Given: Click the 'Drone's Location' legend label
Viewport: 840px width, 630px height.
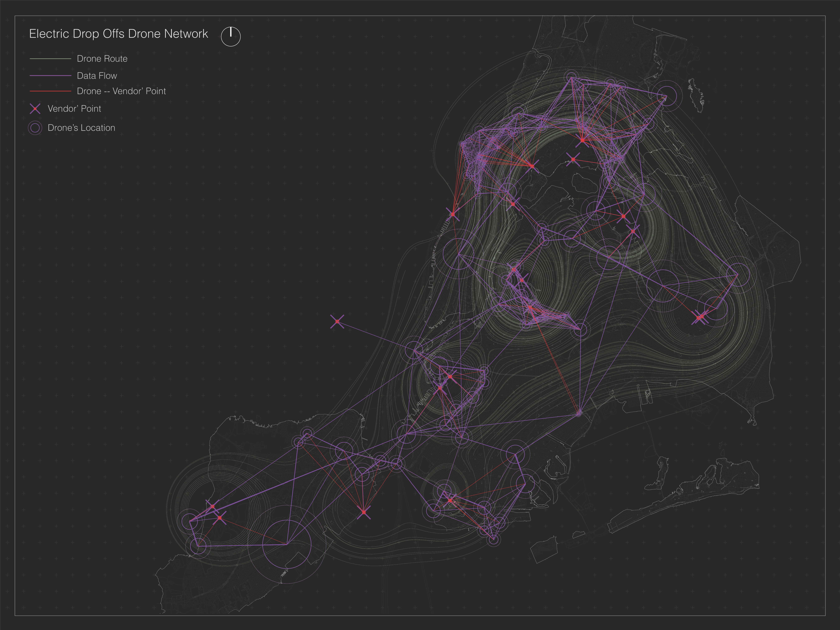Looking at the screenshot, I should [x=81, y=128].
